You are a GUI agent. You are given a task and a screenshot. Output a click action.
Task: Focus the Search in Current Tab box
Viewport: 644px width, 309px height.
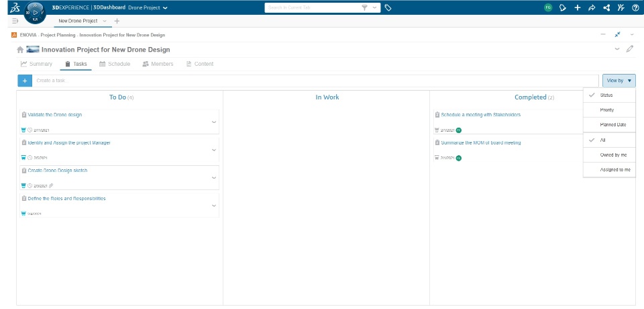[312, 7]
